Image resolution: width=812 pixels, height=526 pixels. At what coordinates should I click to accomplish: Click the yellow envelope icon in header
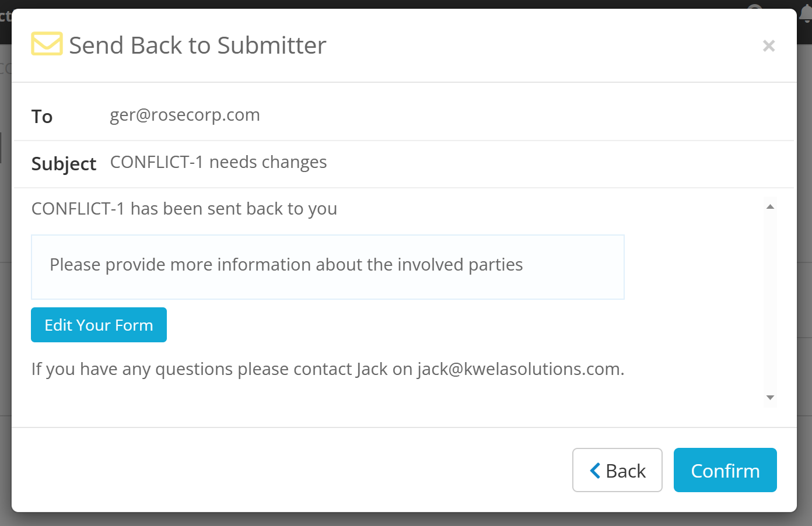pyautogui.click(x=47, y=44)
